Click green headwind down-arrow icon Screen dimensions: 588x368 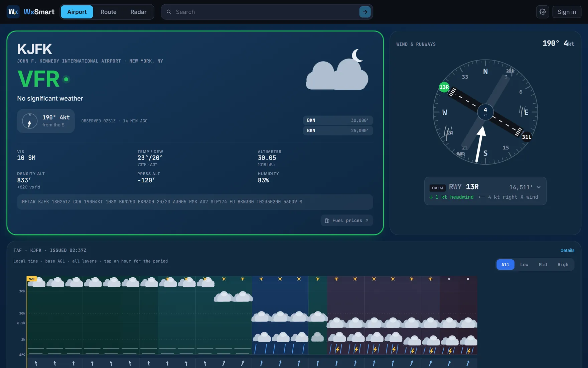click(x=431, y=197)
